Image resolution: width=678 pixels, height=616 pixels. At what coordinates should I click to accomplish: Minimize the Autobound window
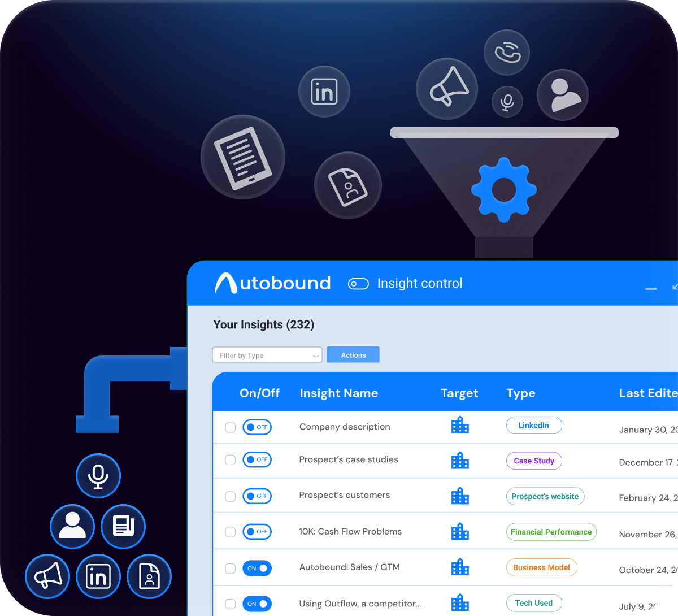(x=651, y=289)
